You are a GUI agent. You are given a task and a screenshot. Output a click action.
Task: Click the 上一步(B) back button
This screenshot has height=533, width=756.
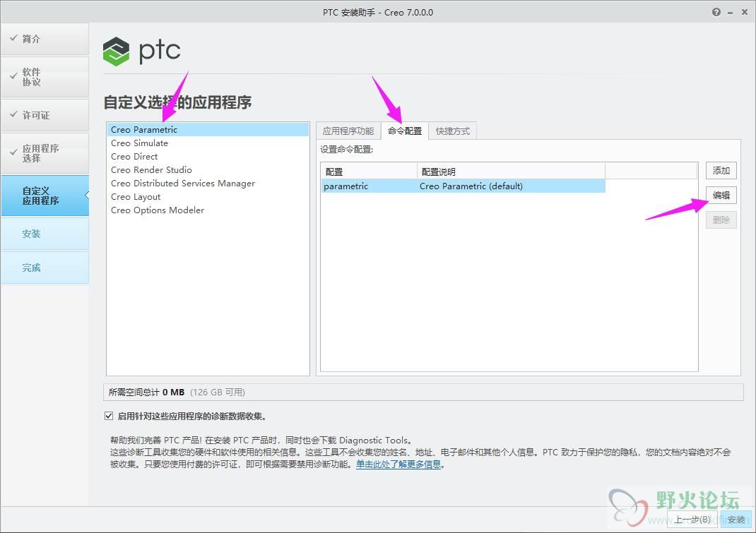[x=692, y=520]
